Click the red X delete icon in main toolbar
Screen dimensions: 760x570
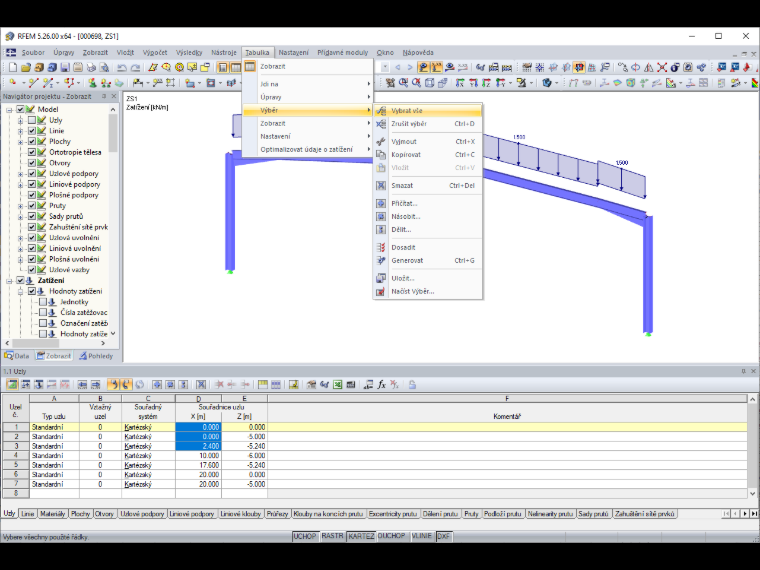click(662, 67)
